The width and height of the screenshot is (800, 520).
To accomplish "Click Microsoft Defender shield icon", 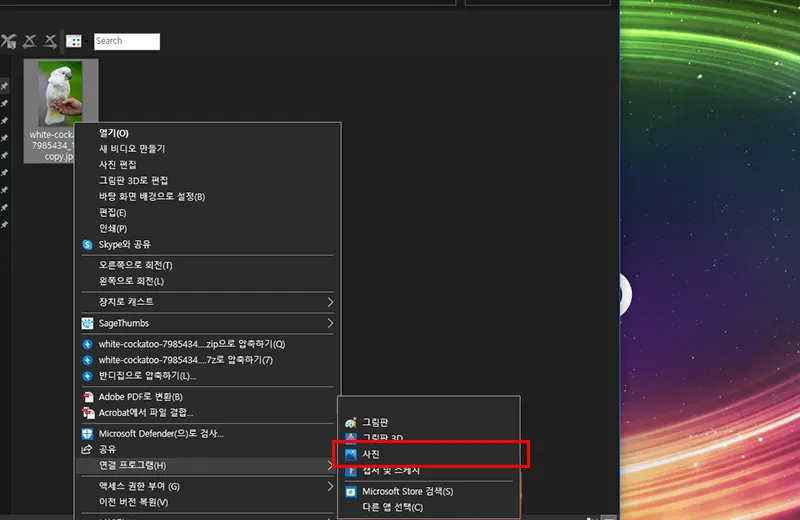I will tap(87, 434).
